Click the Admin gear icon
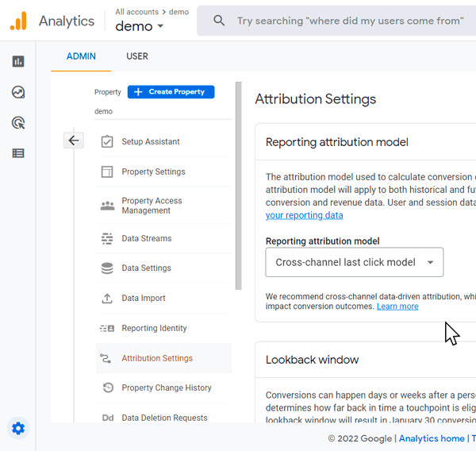Image resolution: width=476 pixels, height=451 pixels. pos(18,429)
